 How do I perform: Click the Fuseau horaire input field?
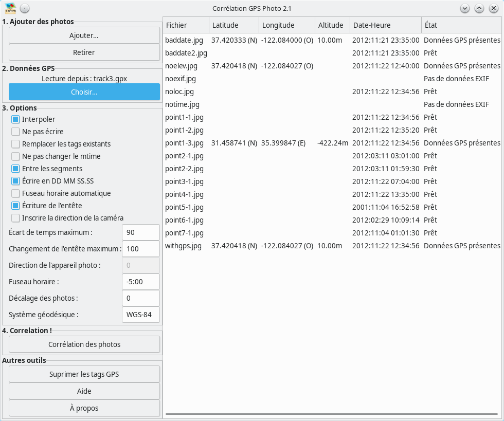140,282
